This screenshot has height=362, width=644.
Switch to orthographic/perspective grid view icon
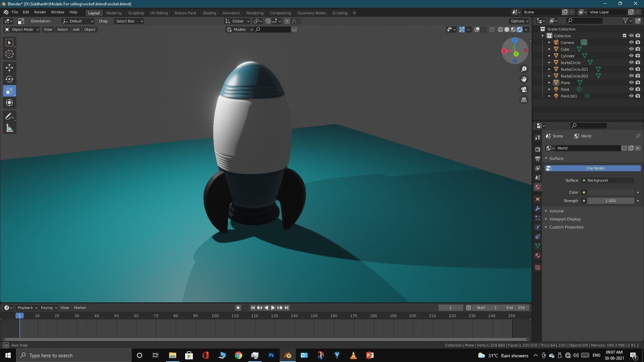(x=524, y=100)
